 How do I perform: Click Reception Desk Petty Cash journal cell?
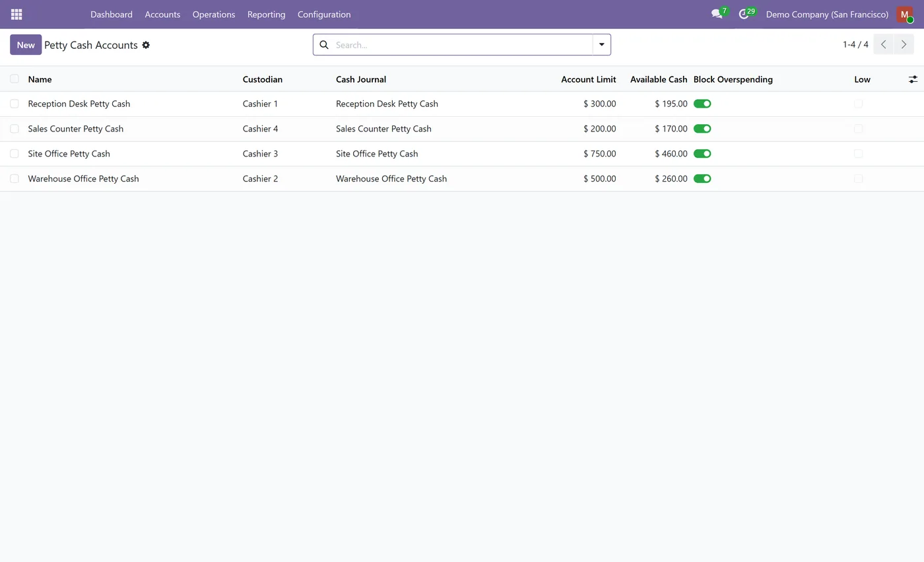pyautogui.click(x=387, y=104)
